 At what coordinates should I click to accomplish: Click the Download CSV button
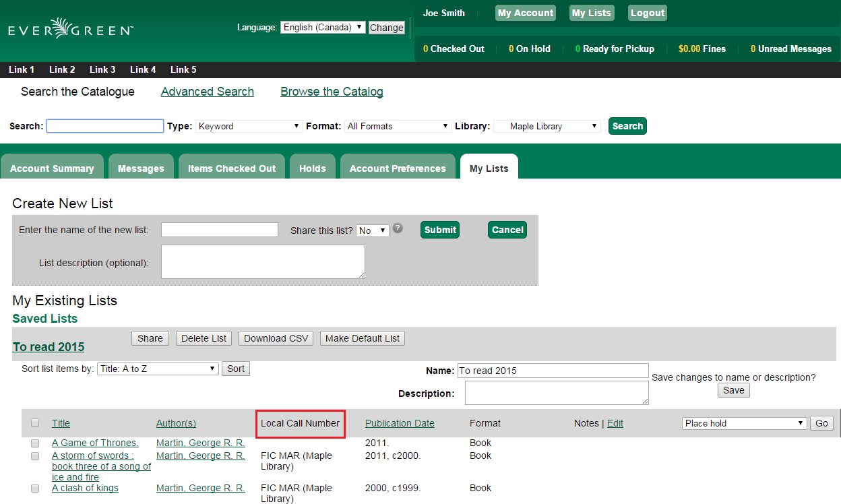276,338
